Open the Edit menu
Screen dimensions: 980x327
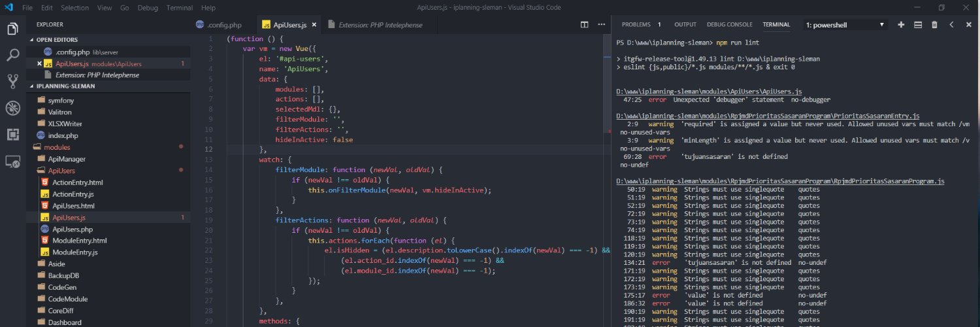point(46,8)
